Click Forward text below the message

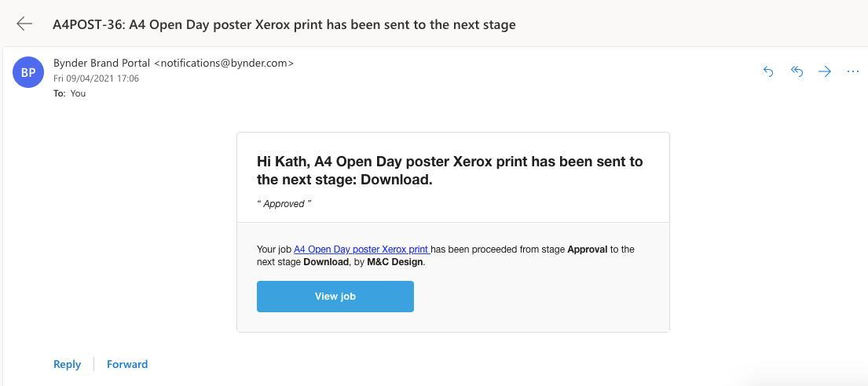point(127,364)
